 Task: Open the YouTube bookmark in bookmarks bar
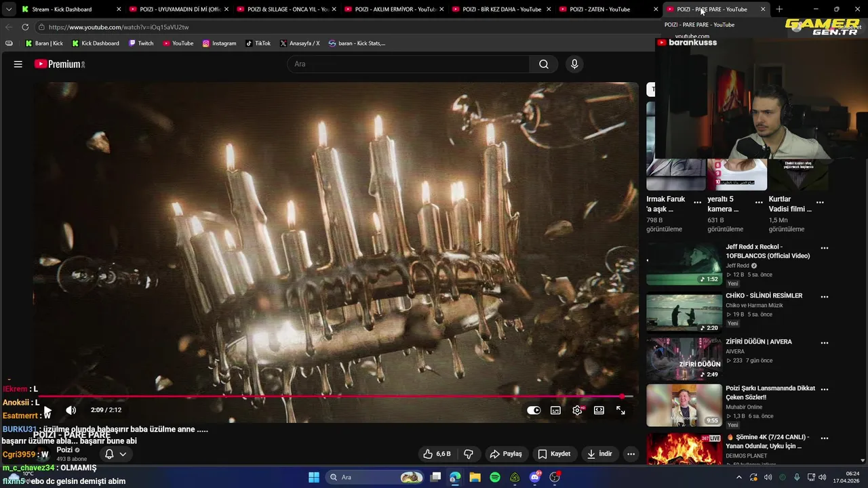point(178,43)
